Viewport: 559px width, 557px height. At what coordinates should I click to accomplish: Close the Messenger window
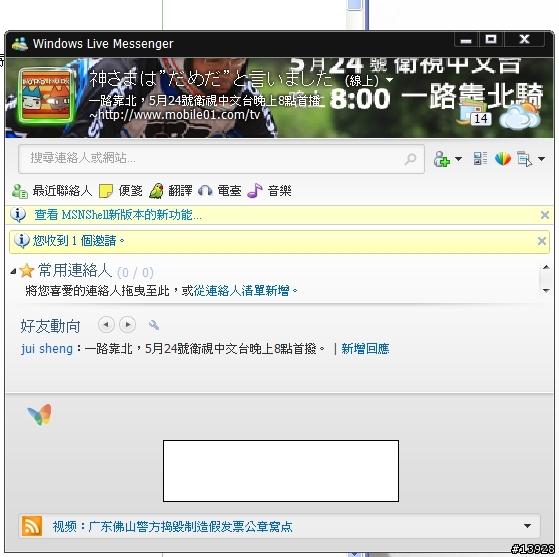(x=524, y=40)
